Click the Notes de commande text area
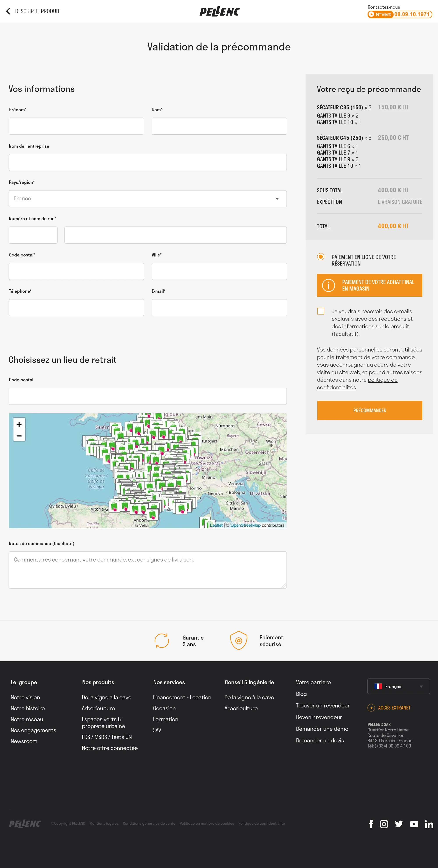Image resolution: width=438 pixels, height=868 pixels. click(x=147, y=570)
